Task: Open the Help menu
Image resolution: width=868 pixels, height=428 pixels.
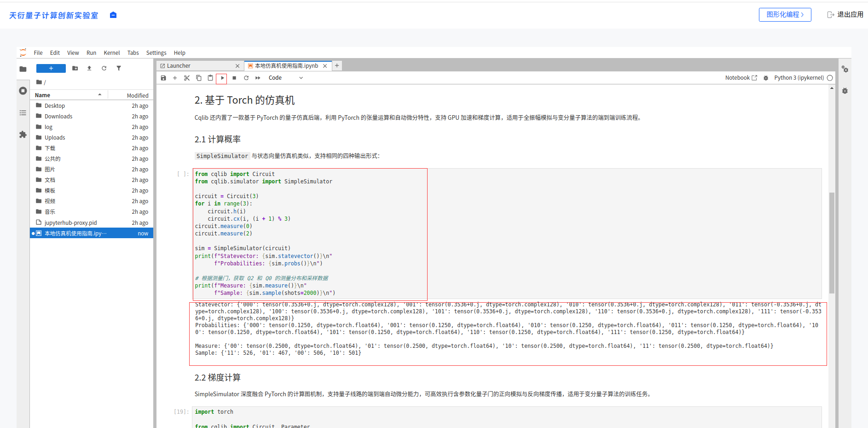Action: click(179, 53)
